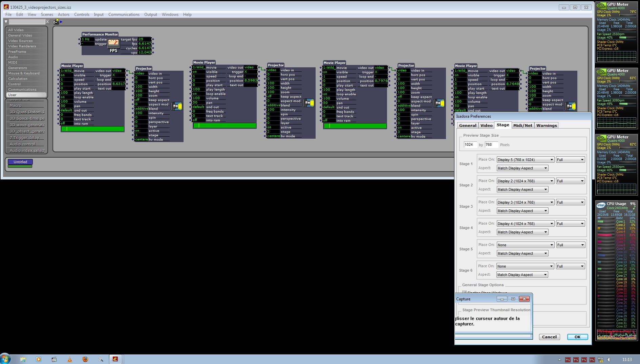
Task: Click the green progress bar of the 8,6317 Movie Player
Action: coord(92,129)
